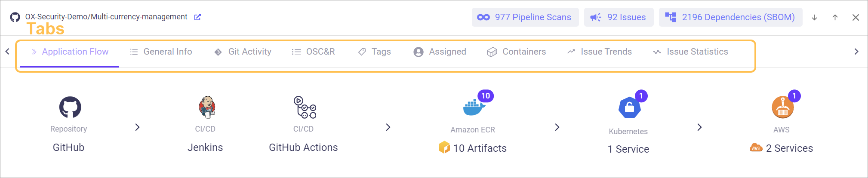The height and width of the screenshot is (178, 868).
Task: Click the GitHub Actions workflow icon
Action: pos(305,107)
